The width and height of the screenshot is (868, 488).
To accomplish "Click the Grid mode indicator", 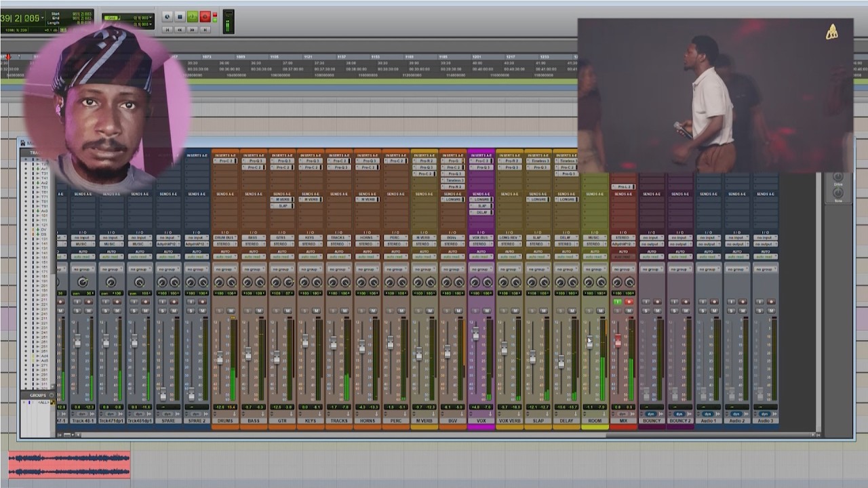I will (110, 18).
